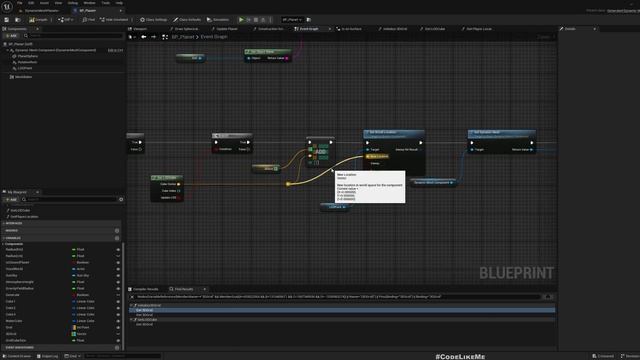Open the Help menu

point(119,3)
